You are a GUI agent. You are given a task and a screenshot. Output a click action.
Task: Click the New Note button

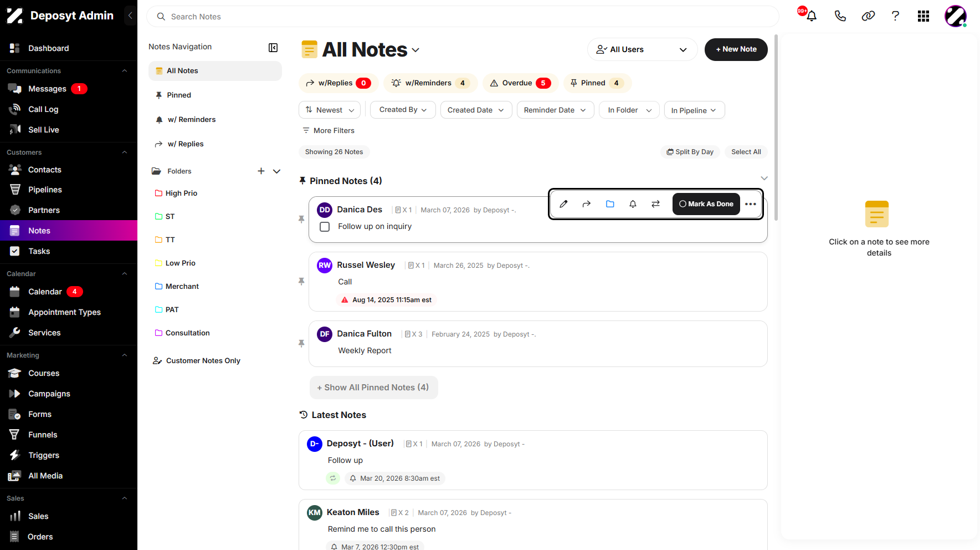[x=736, y=49]
